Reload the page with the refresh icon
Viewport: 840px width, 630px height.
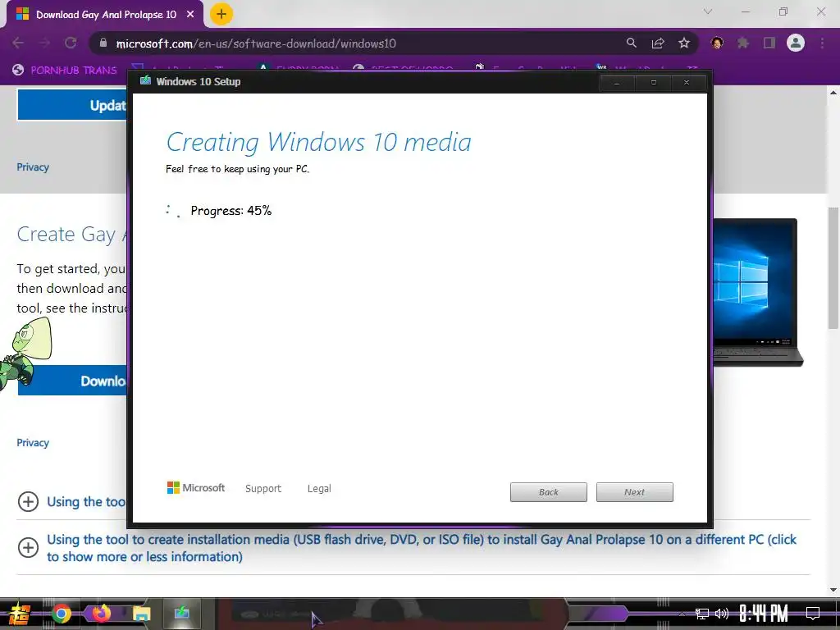coord(71,43)
